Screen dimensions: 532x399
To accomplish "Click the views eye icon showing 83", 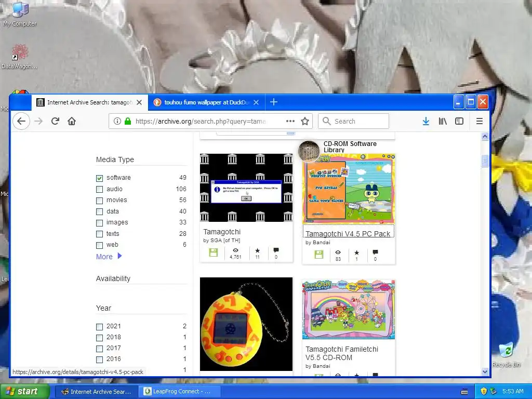I will [338, 252].
